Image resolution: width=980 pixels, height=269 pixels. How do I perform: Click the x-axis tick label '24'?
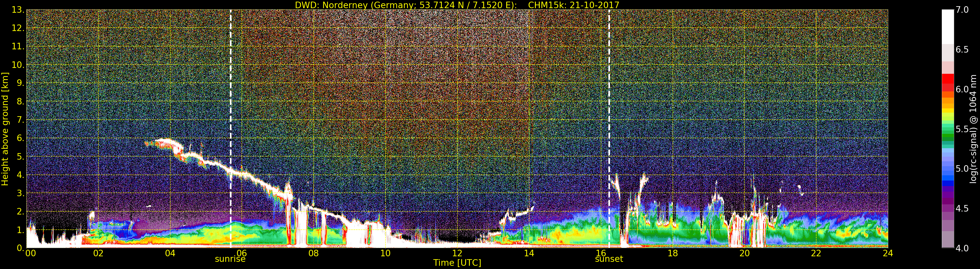(888, 253)
